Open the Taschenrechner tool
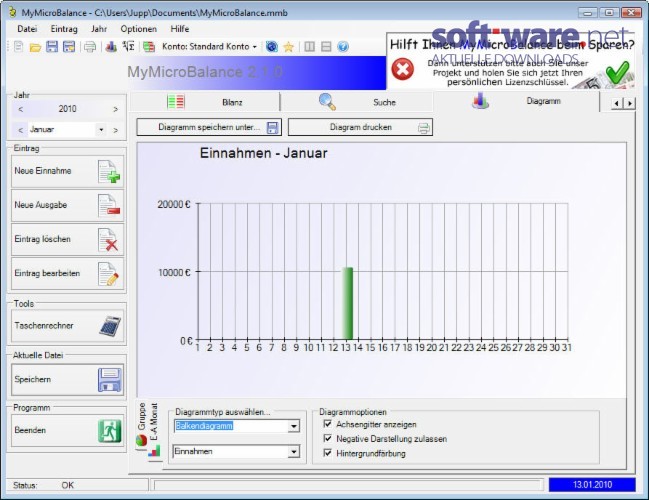The height and width of the screenshot is (500, 649). coord(67,326)
